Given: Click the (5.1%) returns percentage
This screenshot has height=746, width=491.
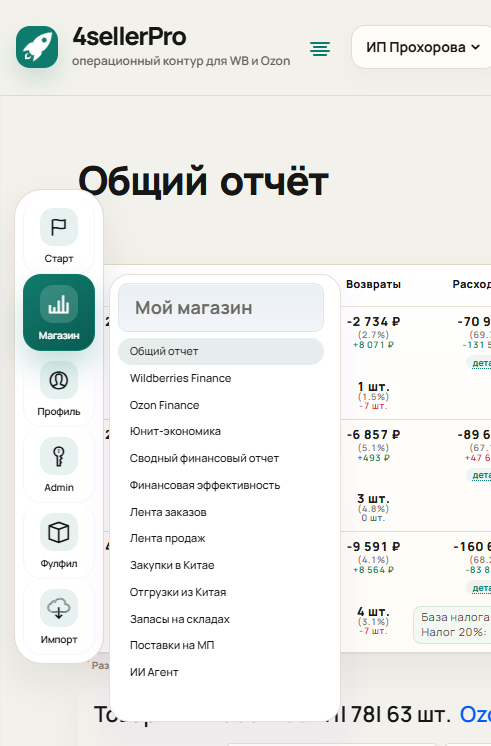Looking at the screenshot, I should click(x=373, y=448).
